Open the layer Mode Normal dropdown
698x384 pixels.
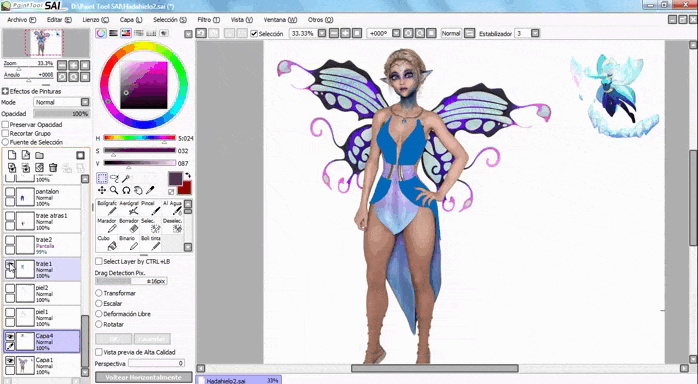(62, 102)
